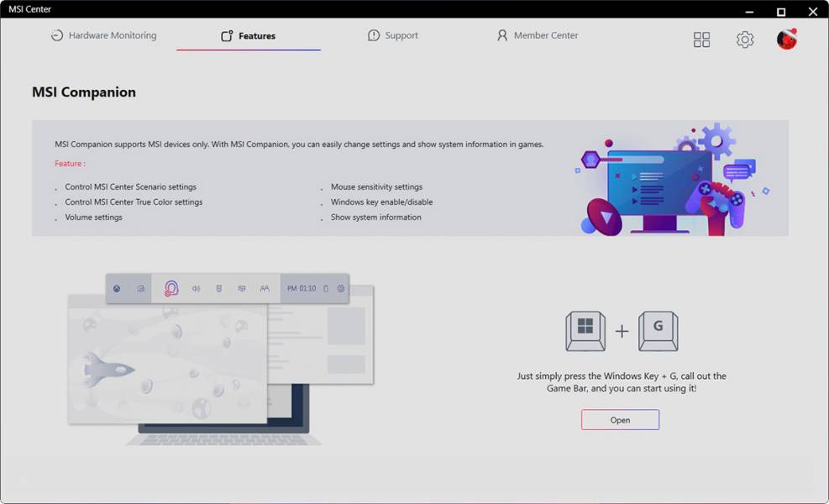Click the G key illustration

[658, 330]
